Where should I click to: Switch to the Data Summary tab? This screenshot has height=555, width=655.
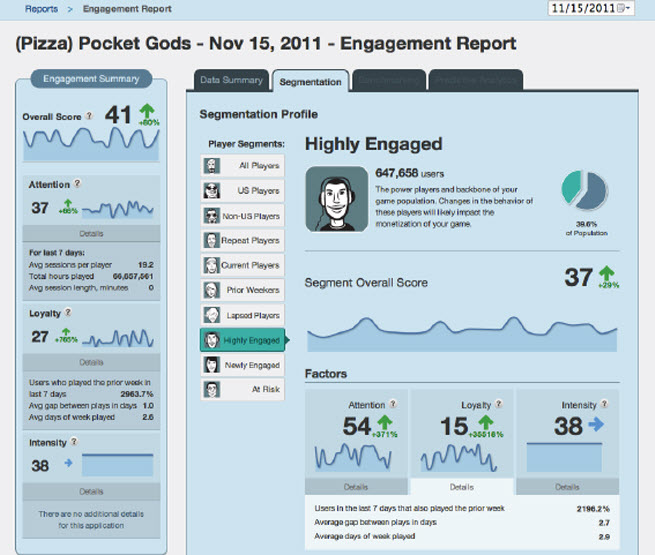pyautogui.click(x=231, y=80)
